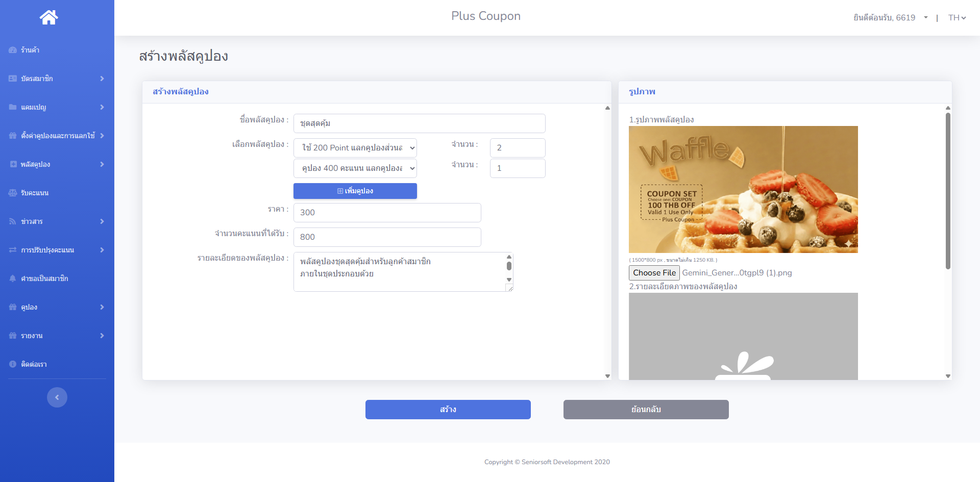Click the waffle coupon image preview
The width and height of the screenshot is (980, 482).
point(743,189)
